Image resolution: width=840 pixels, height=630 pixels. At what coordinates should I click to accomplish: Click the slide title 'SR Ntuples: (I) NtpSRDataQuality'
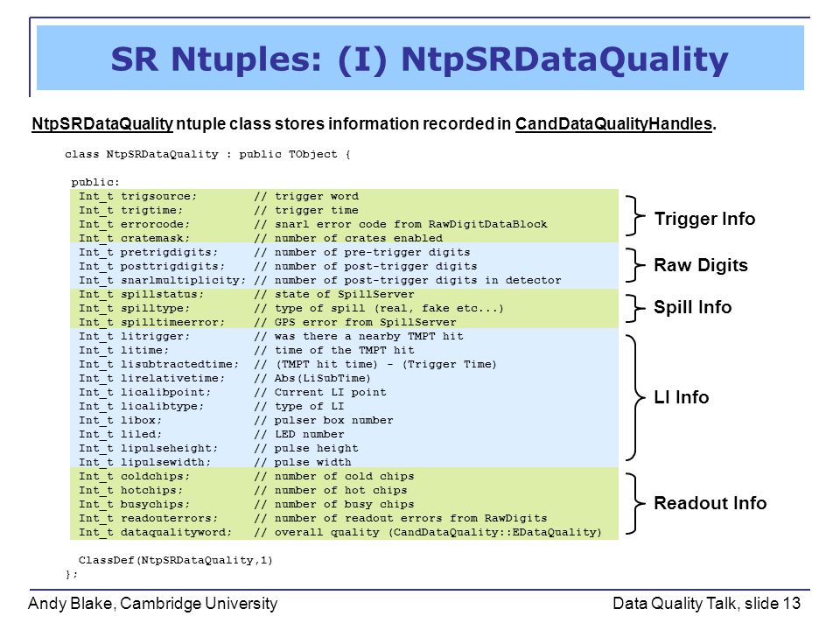[x=419, y=59]
